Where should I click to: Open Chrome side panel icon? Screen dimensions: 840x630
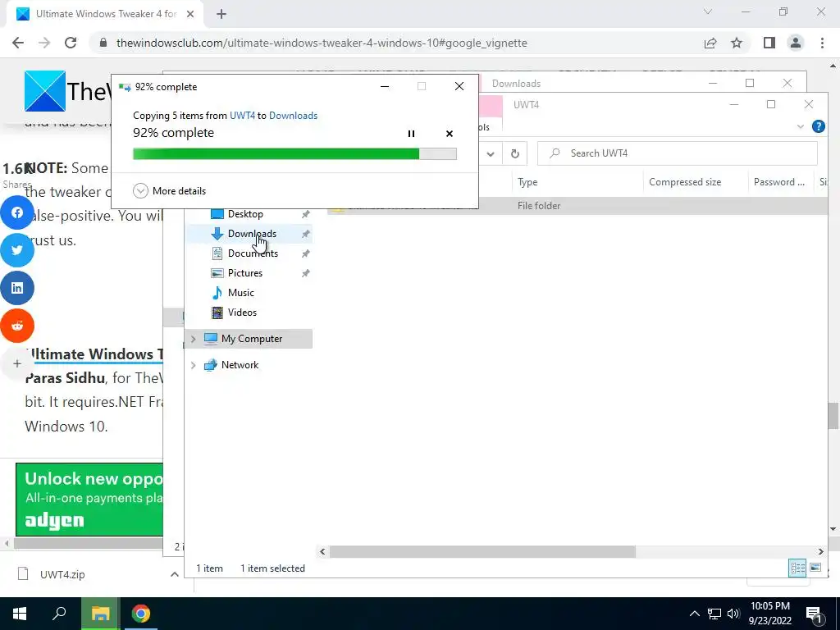coord(769,43)
